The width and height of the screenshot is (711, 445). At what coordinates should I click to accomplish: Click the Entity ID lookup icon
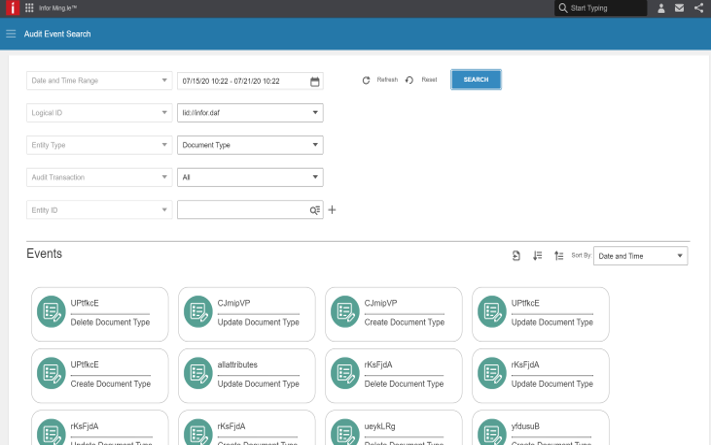click(x=314, y=210)
